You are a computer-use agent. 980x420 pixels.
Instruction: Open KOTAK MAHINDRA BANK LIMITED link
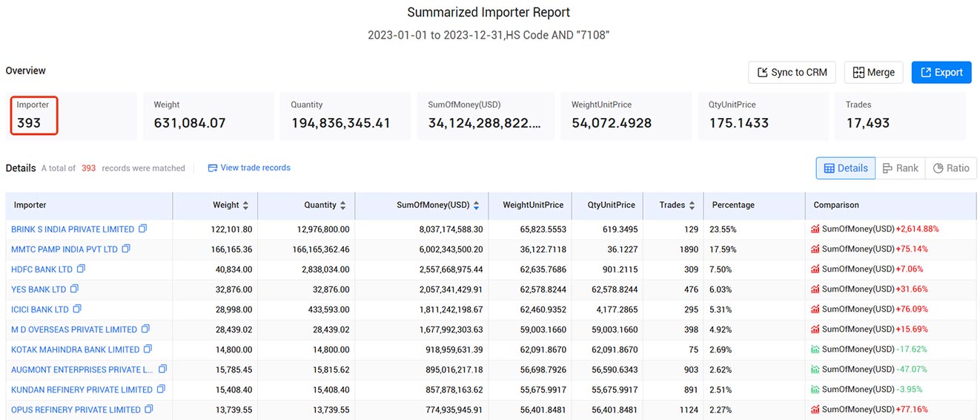(x=76, y=350)
